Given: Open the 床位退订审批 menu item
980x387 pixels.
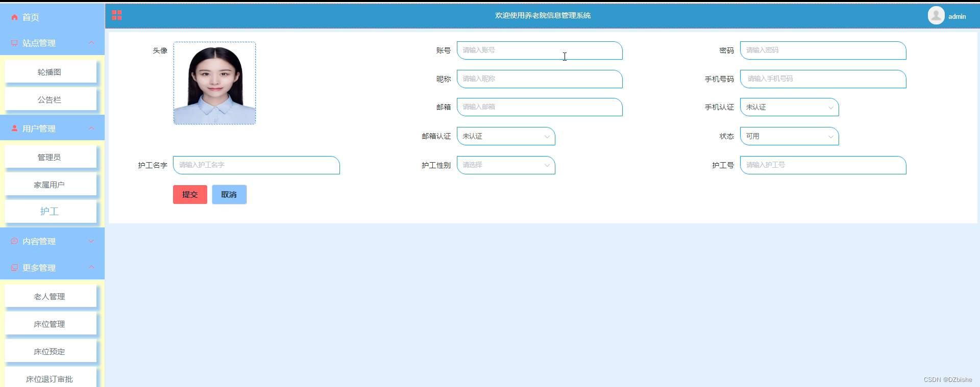Looking at the screenshot, I should (51, 378).
